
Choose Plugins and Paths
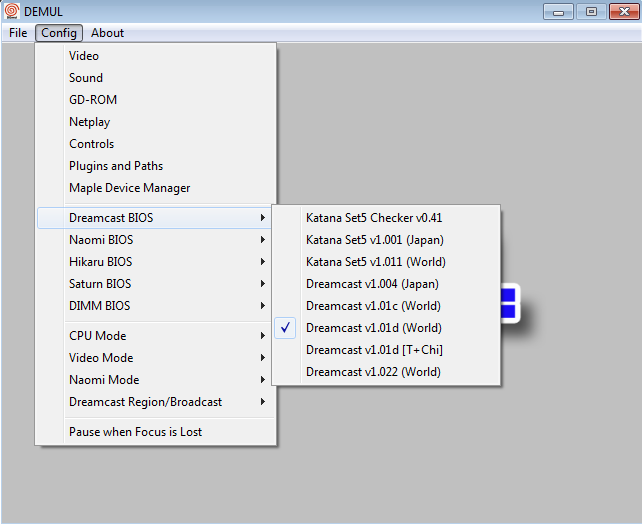pyautogui.click(x=156, y=166)
